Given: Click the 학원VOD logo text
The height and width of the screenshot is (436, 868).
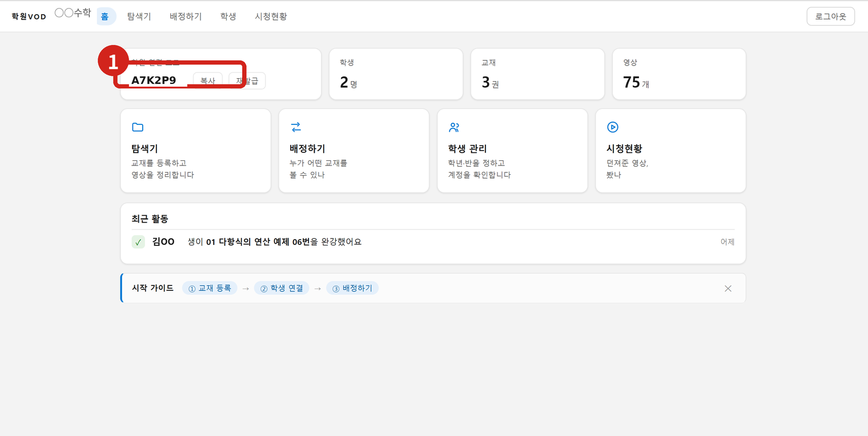Looking at the screenshot, I should 29,17.
